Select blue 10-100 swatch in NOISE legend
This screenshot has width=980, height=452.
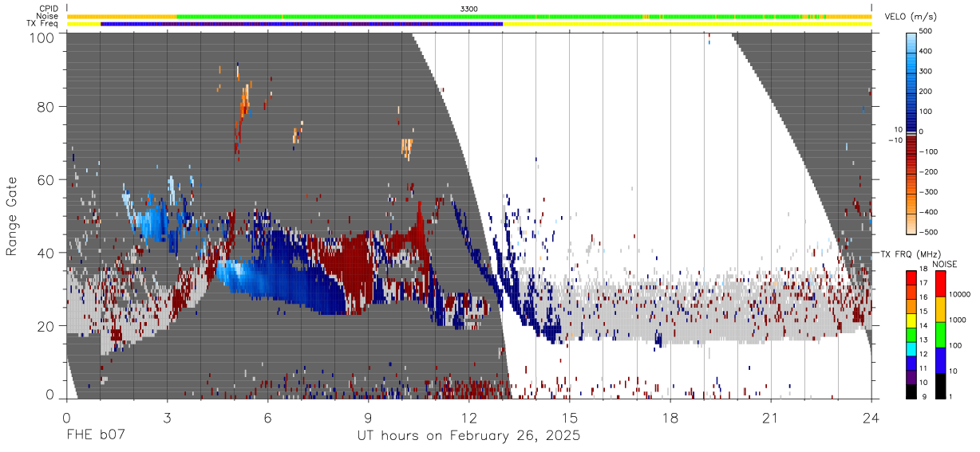[x=941, y=360]
